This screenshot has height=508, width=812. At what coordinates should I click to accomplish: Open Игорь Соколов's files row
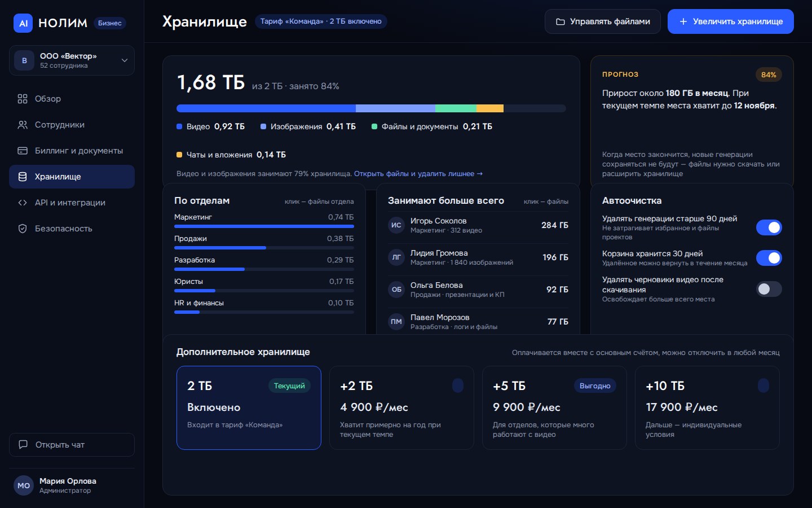(x=478, y=225)
